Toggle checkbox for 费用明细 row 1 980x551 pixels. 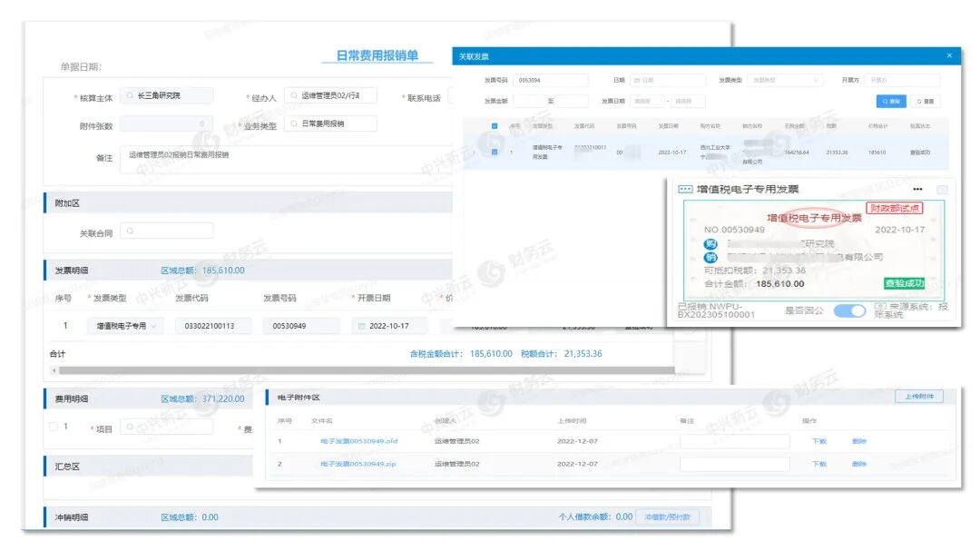pyautogui.click(x=54, y=427)
